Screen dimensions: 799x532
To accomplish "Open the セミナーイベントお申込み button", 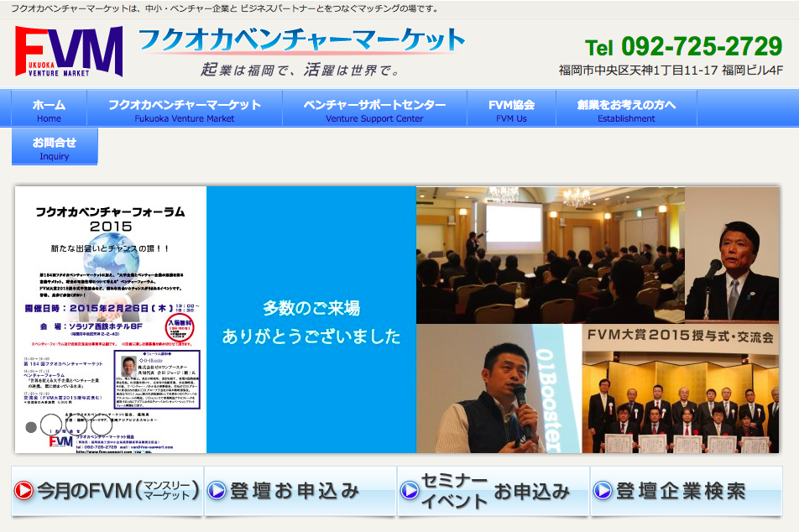I will tap(493, 491).
